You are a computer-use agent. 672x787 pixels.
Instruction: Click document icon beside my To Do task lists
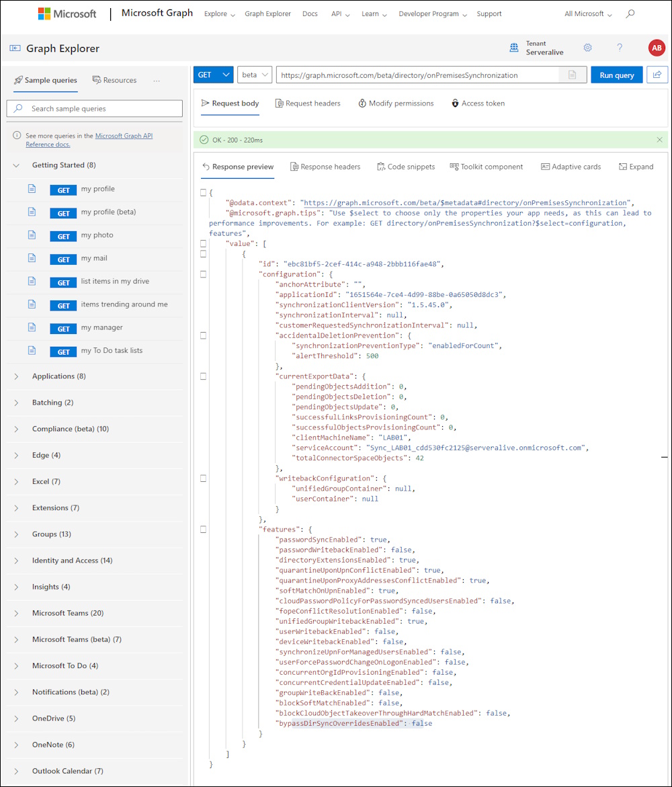(32, 350)
